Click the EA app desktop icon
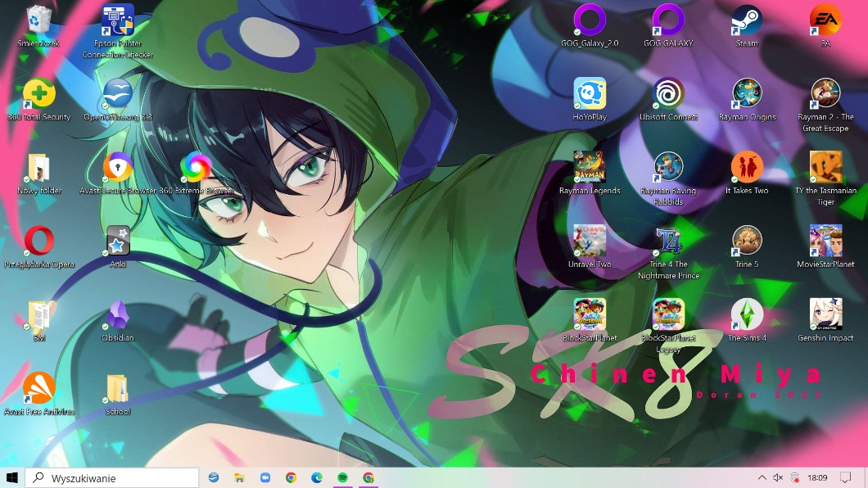868x488 pixels. click(825, 20)
